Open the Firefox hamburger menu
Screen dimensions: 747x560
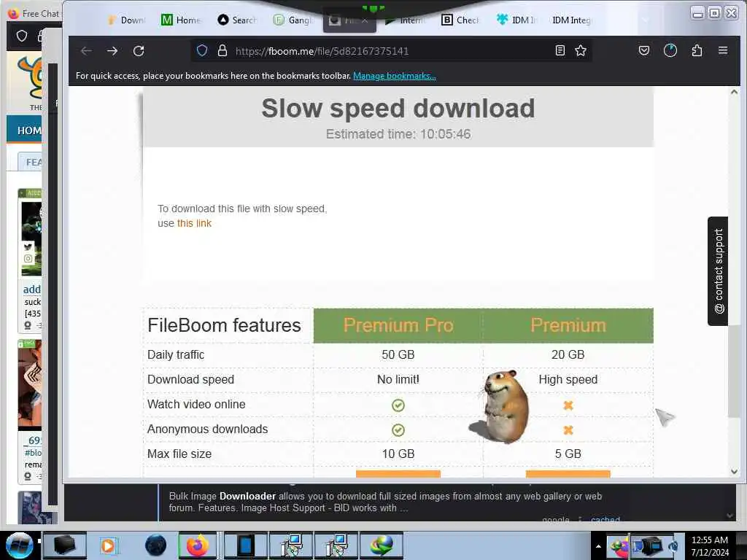(723, 50)
